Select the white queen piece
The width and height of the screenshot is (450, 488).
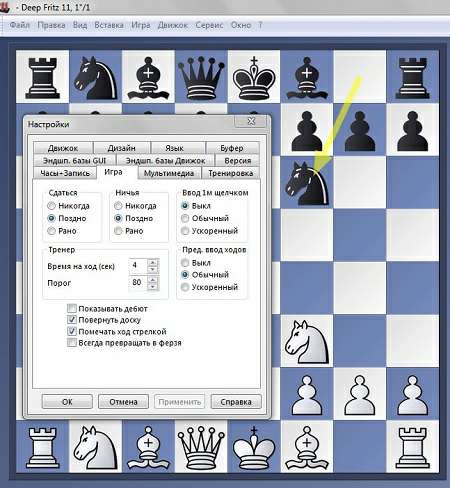201,448
